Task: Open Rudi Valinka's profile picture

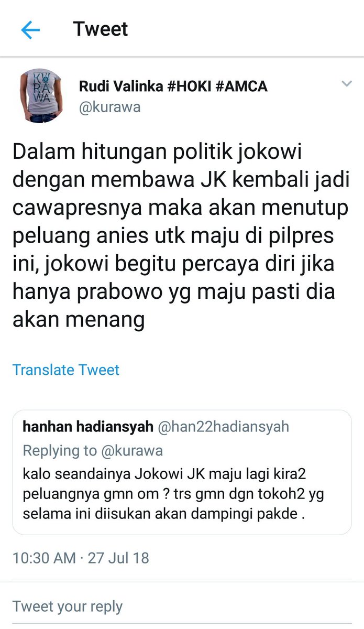Action: (x=40, y=96)
